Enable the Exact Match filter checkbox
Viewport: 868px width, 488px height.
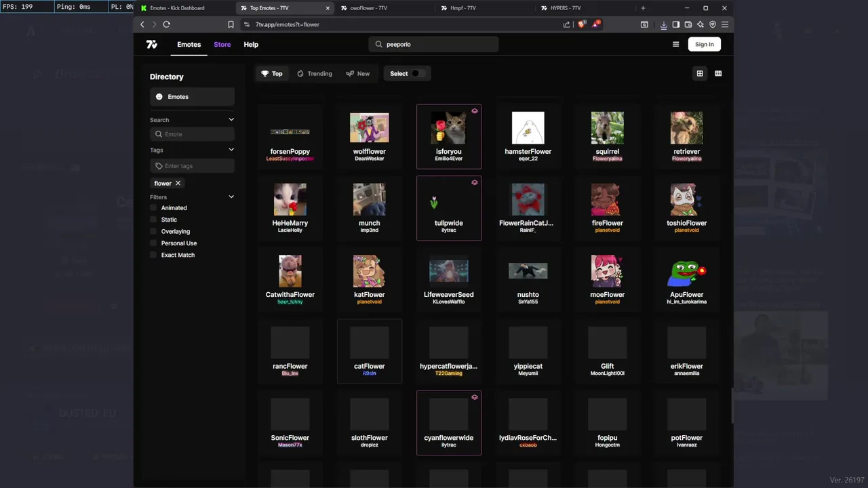pyautogui.click(x=153, y=255)
